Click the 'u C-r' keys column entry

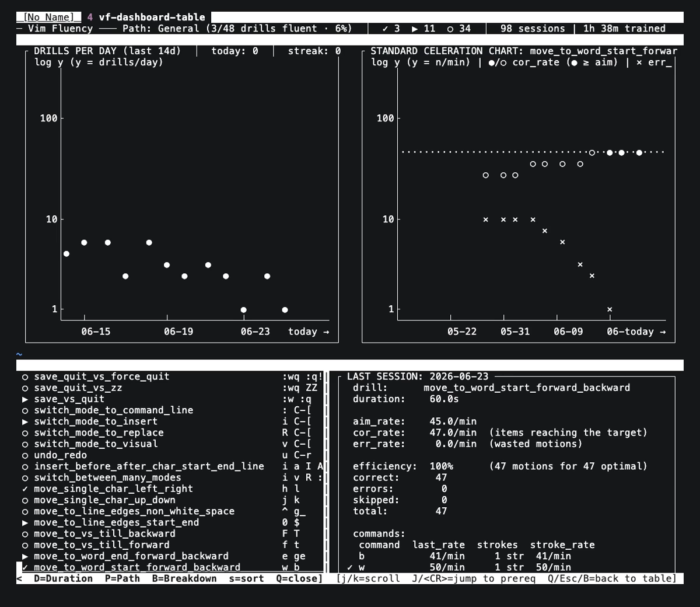296,455
